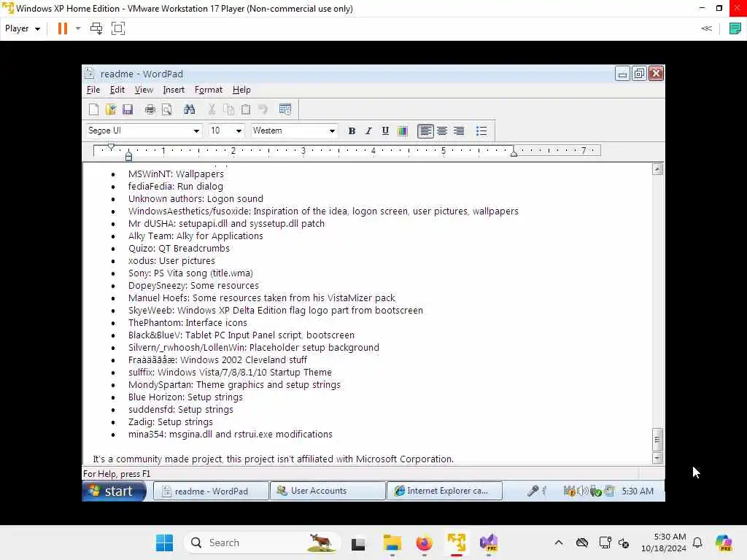Collapse VMware toolbar with double chevron
Viewport: 747px width, 560px height.
[x=706, y=28]
